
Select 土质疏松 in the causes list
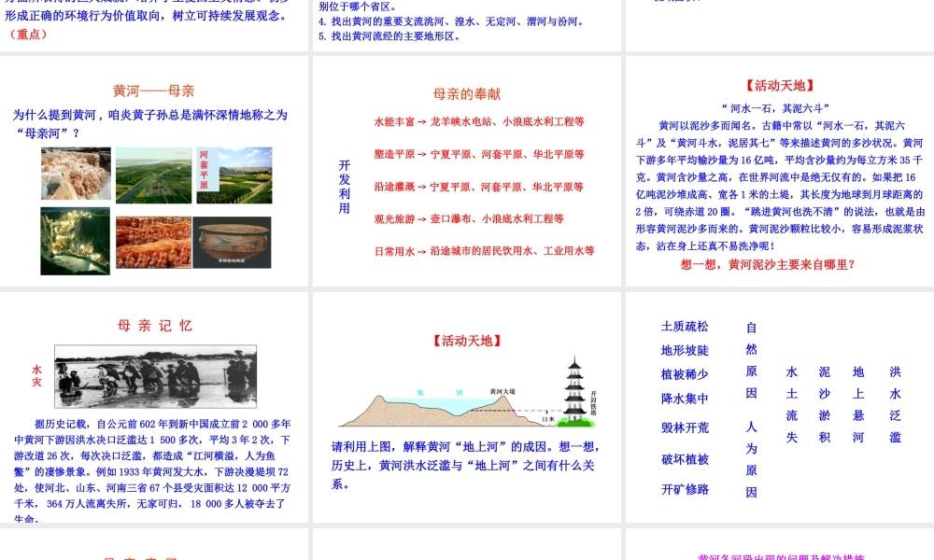[685, 327]
